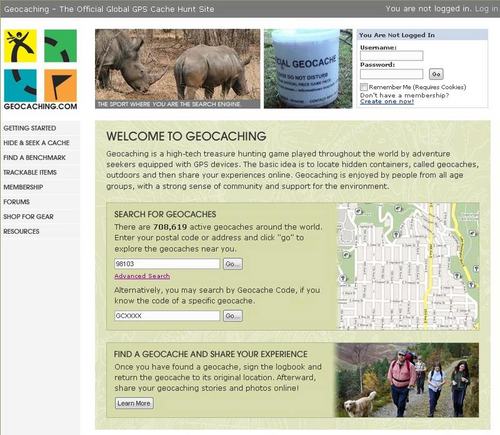Click Find a Geocache and Share heading

tap(211, 354)
